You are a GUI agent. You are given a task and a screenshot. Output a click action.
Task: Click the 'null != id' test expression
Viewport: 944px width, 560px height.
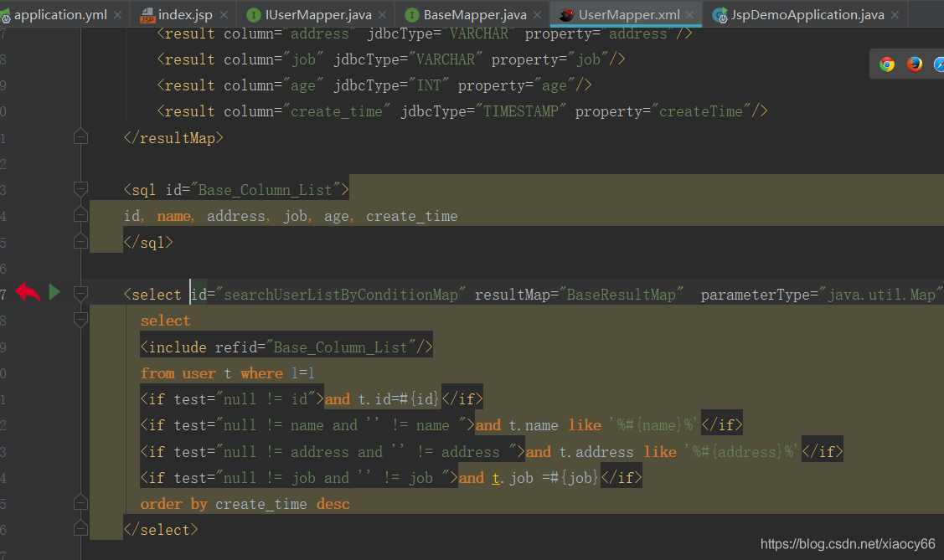click(x=266, y=398)
